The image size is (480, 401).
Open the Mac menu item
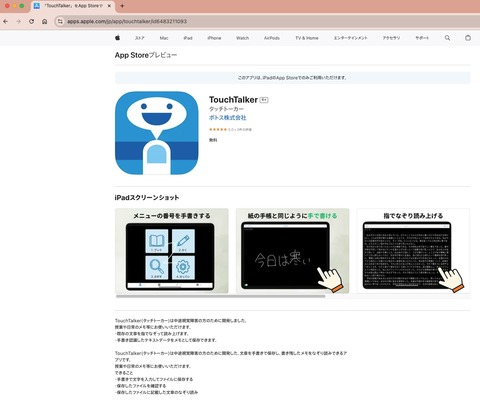click(164, 38)
